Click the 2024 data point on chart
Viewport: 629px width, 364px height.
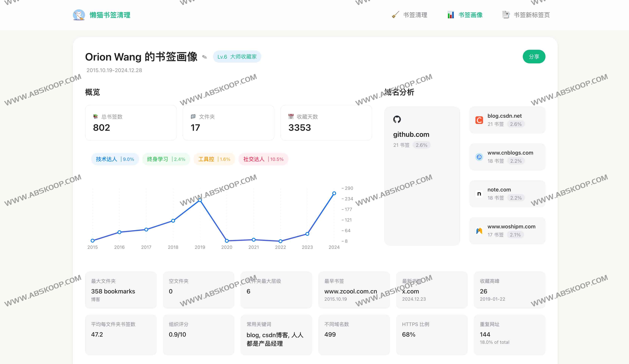coord(334,193)
